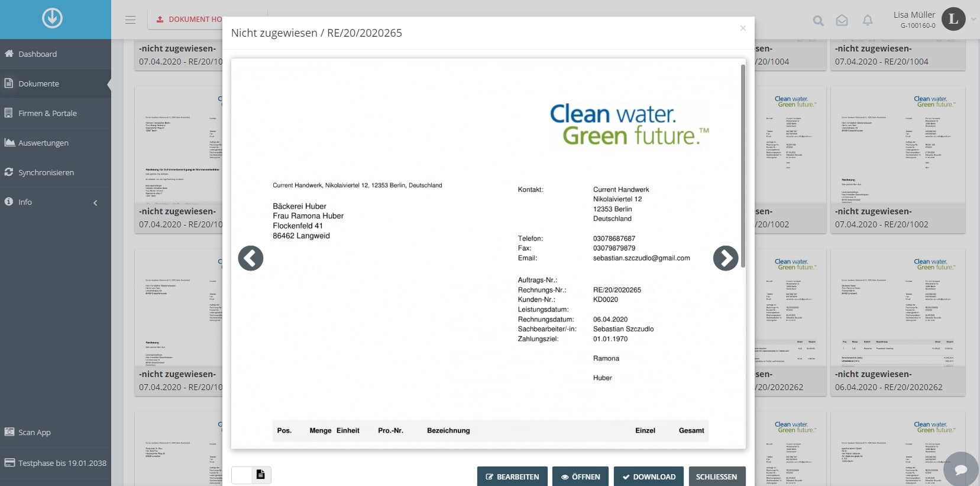Expand the user menu arrow beside avatar

pyautogui.click(x=973, y=20)
